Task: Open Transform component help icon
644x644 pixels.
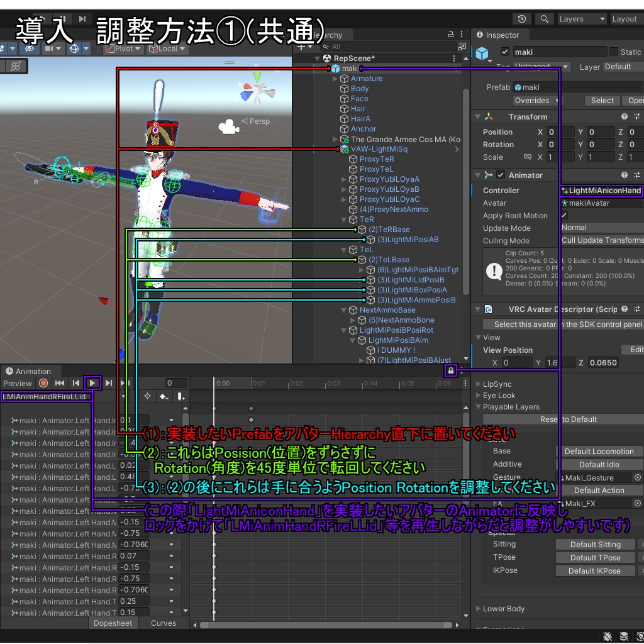Action: pos(625,116)
